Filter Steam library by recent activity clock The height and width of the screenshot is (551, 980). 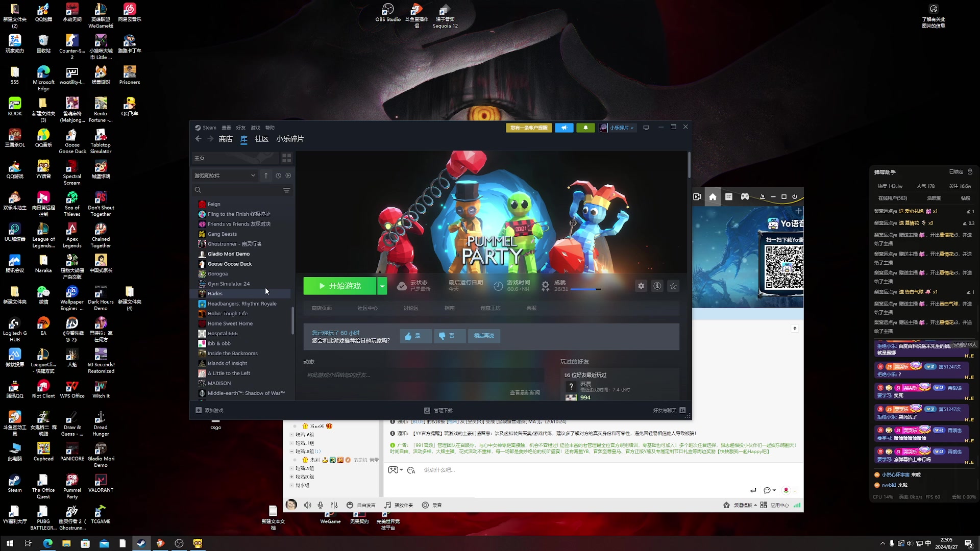click(278, 176)
